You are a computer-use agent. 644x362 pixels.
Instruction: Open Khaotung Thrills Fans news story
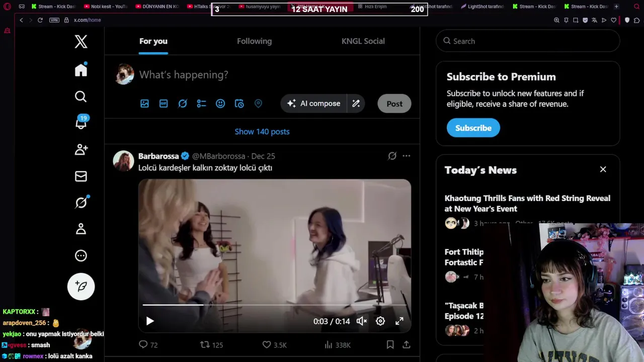527,204
